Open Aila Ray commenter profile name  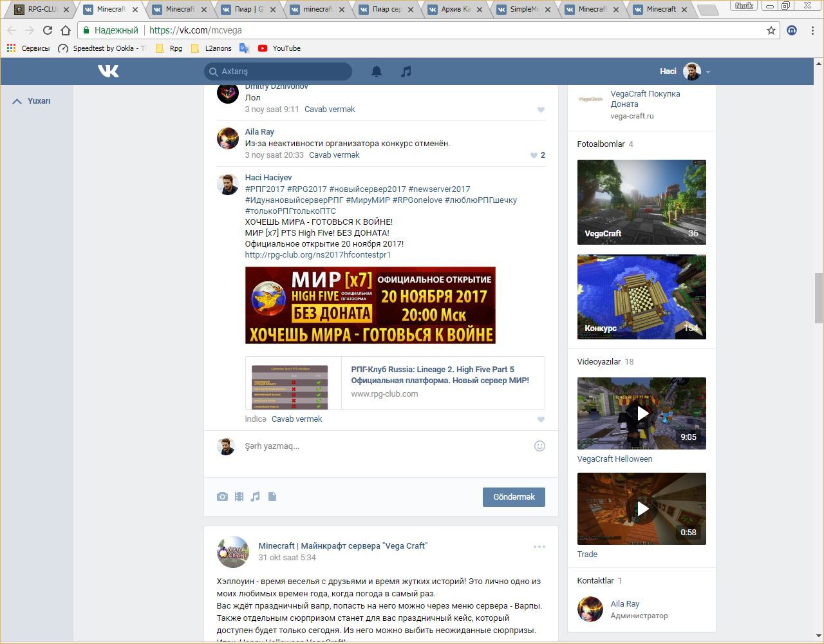[259, 132]
